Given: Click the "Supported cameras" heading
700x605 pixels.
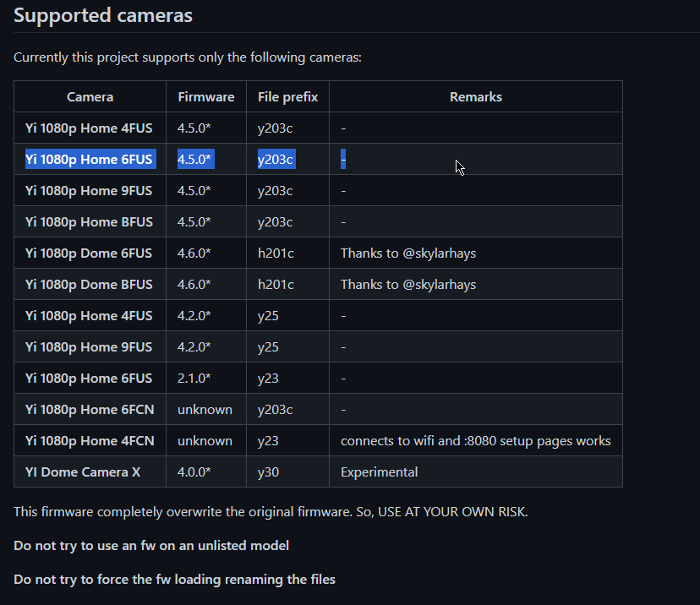Looking at the screenshot, I should pos(103,15).
